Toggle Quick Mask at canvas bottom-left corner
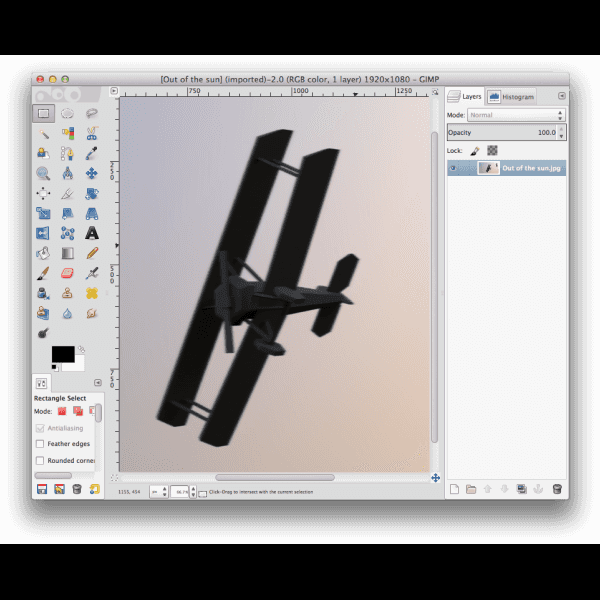This screenshot has height=600, width=600. pos(114,478)
